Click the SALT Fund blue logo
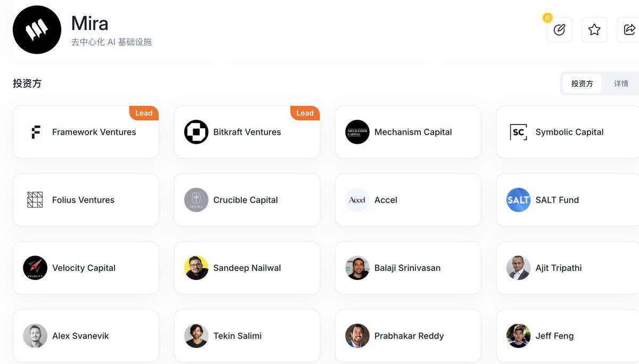The image size is (639, 364). click(518, 200)
